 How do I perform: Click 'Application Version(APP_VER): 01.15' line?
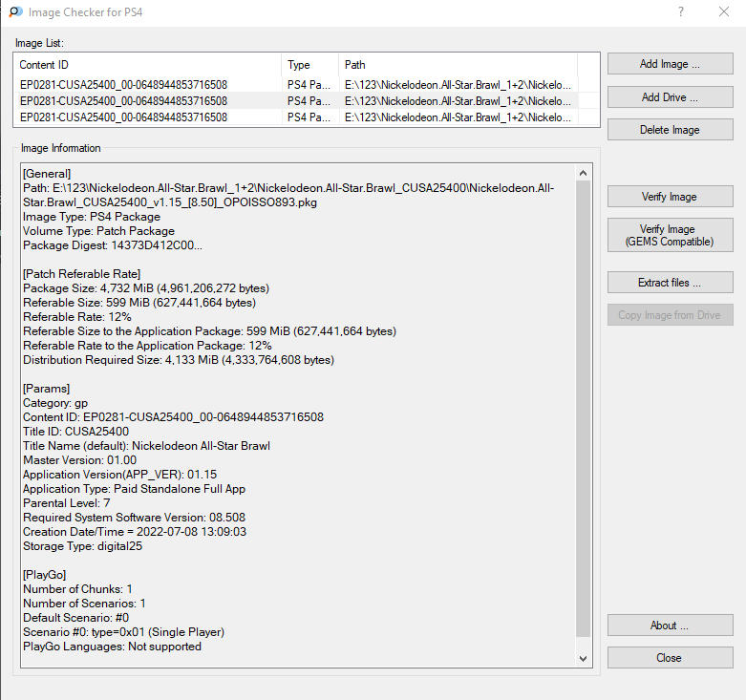pos(120,474)
